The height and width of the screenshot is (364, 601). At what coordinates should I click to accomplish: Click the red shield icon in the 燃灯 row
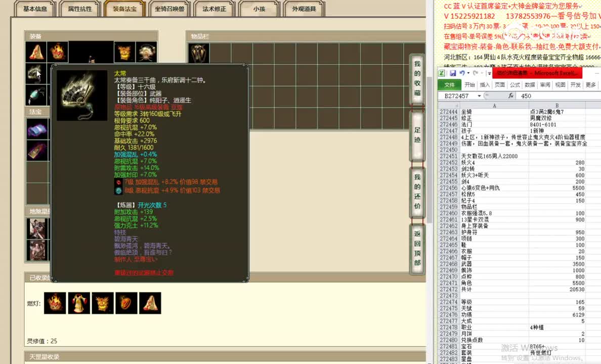[126, 303]
